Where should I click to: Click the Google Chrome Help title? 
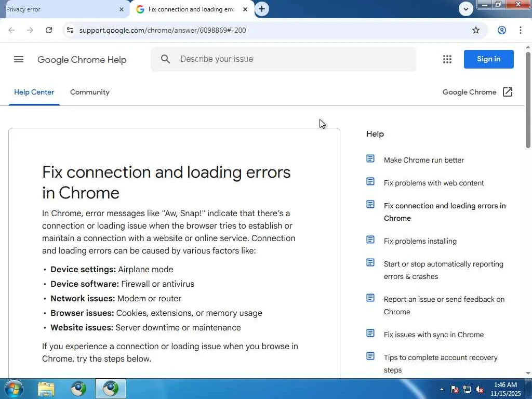point(82,60)
